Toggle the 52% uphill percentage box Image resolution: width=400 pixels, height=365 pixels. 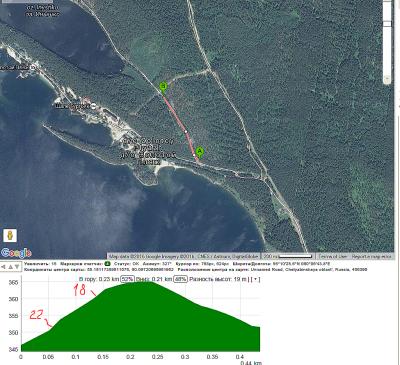127,279
